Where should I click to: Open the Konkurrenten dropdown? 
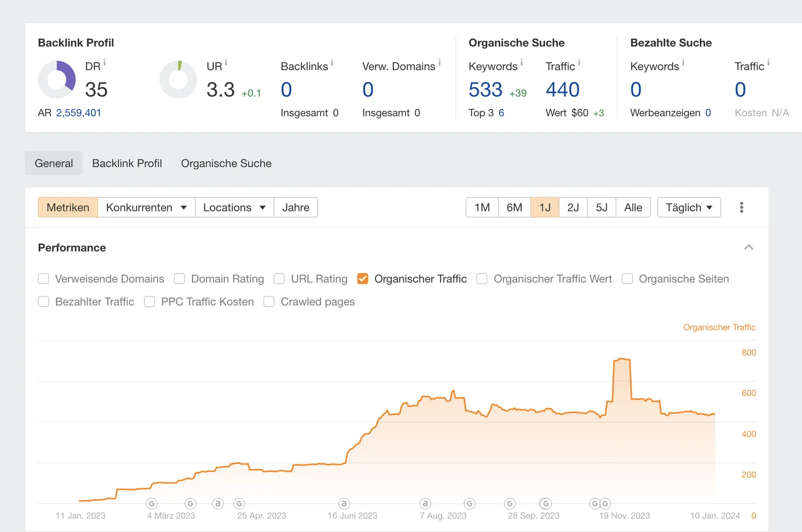click(146, 207)
